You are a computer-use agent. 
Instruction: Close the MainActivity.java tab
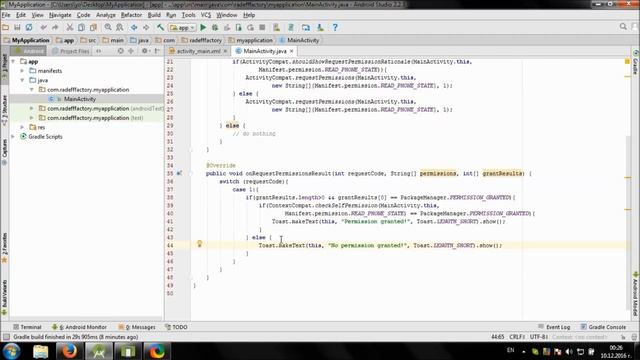click(291, 51)
